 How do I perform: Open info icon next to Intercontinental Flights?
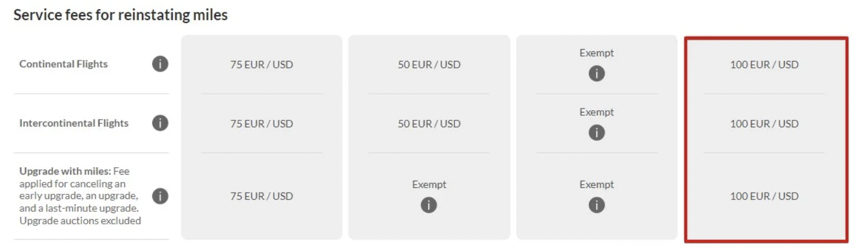[160, 123]
